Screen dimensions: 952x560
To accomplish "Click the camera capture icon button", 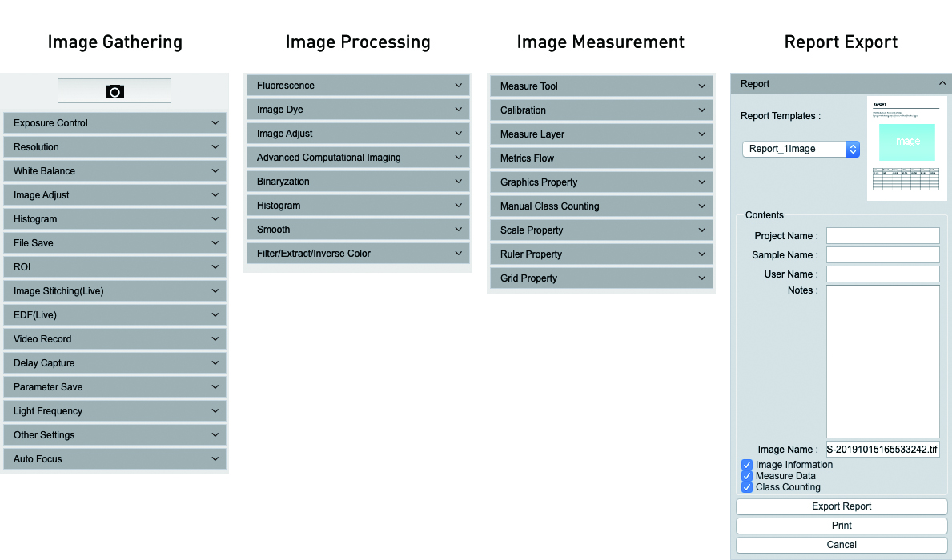I will coord(114,91).
